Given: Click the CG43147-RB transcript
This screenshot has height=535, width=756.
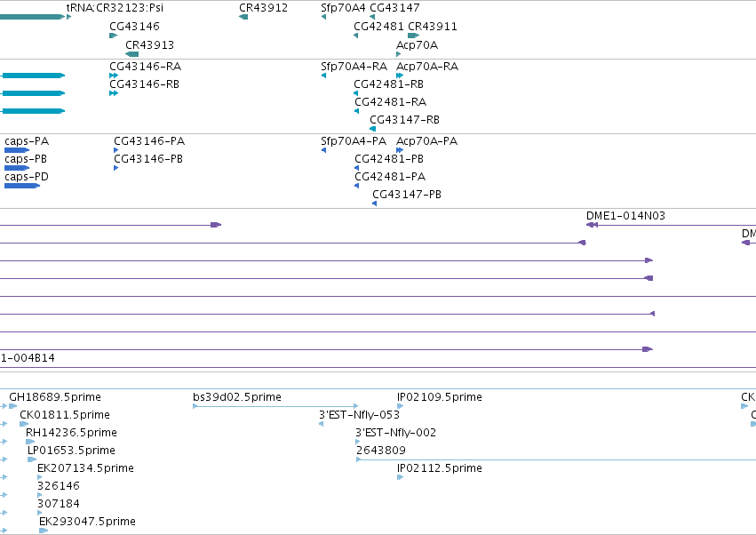Looking at the screenshot, I should [x=404, y=120].
